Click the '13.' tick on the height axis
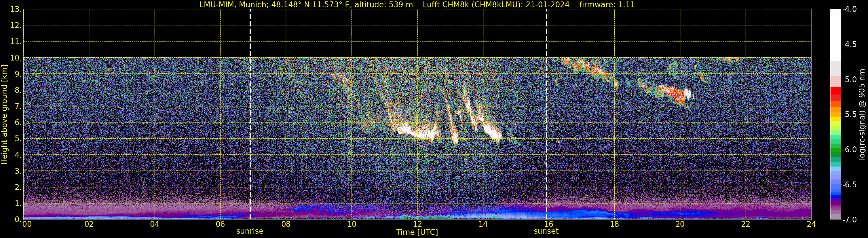868x238 pixels. [x=16, y=10]
